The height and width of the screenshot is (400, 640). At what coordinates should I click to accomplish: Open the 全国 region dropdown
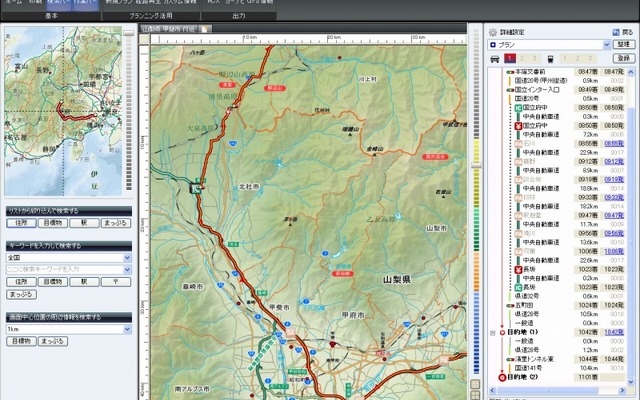(127, 258)
